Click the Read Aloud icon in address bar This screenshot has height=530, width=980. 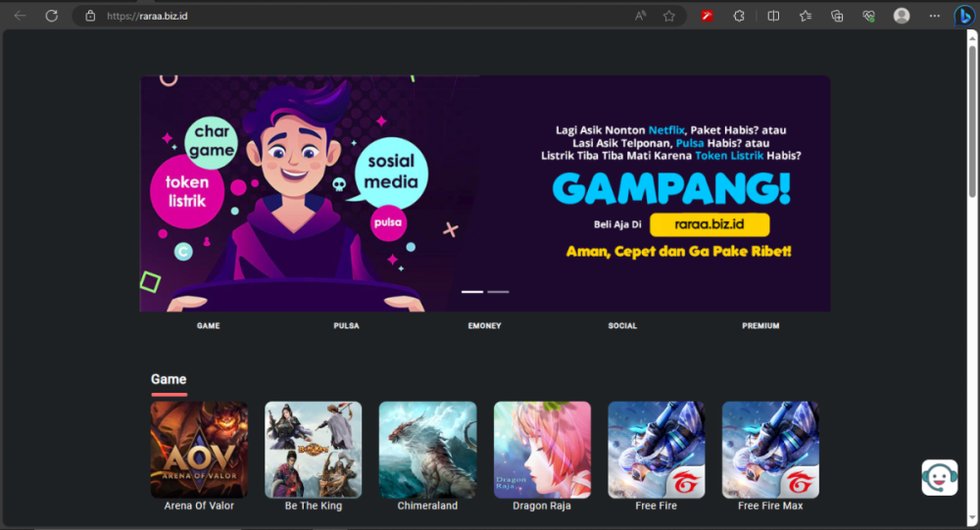pyautogui.click(x=641, y=16)
